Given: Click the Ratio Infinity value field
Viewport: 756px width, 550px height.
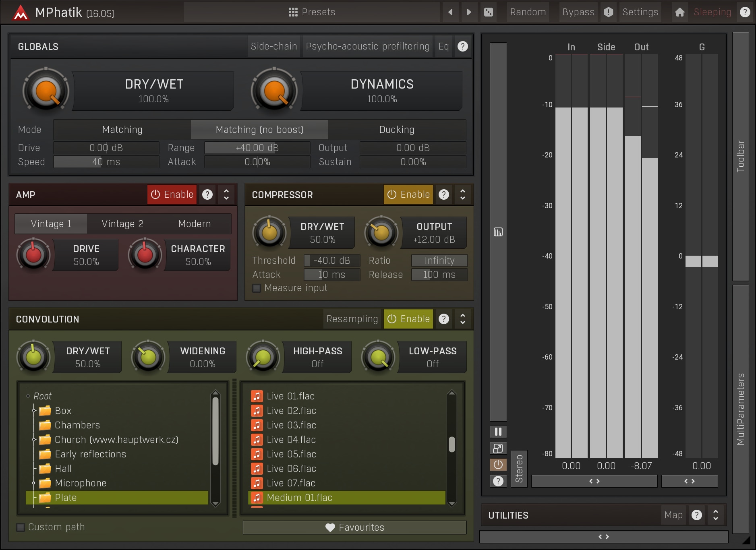Looking at the screenshot, I should 439,261.
